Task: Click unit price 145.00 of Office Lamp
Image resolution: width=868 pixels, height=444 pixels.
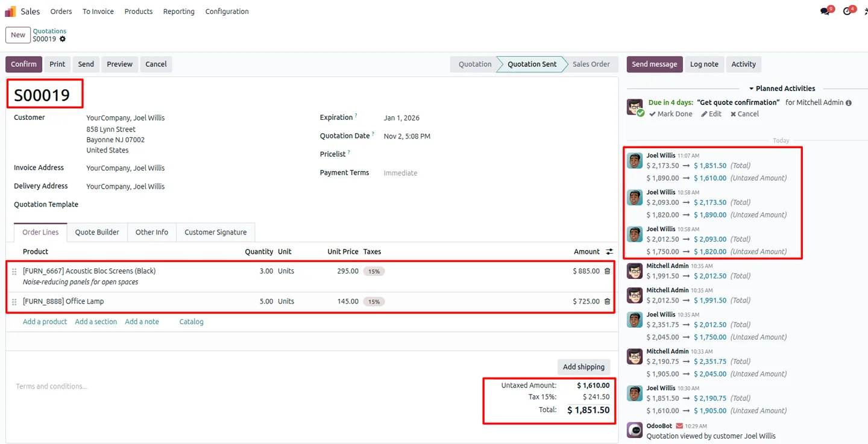Action: pos(348,301)
